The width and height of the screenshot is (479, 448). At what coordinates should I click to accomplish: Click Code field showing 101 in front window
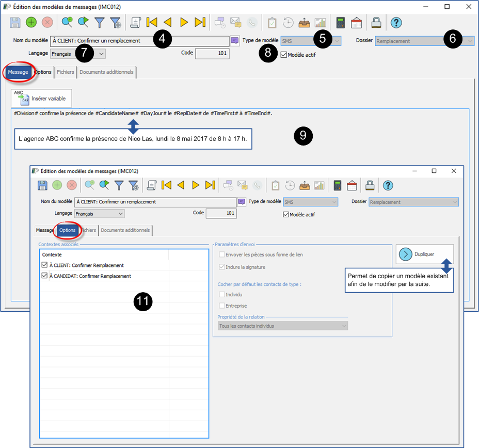click(221, 213)
